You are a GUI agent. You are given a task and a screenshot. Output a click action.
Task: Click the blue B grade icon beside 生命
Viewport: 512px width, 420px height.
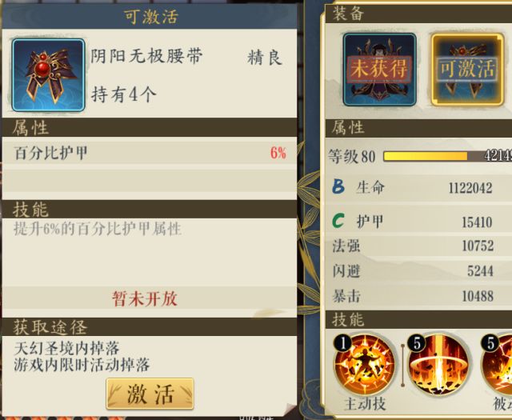338,187
